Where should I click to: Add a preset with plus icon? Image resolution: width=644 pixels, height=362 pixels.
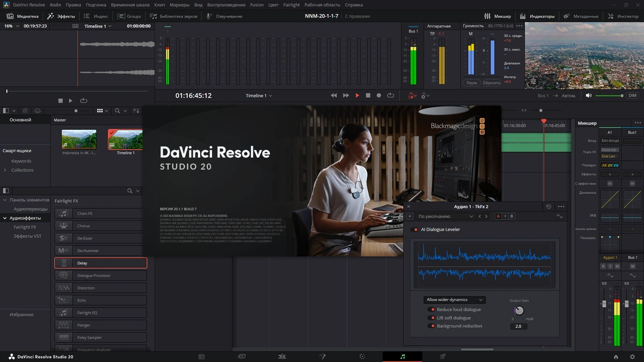(410, 217)
